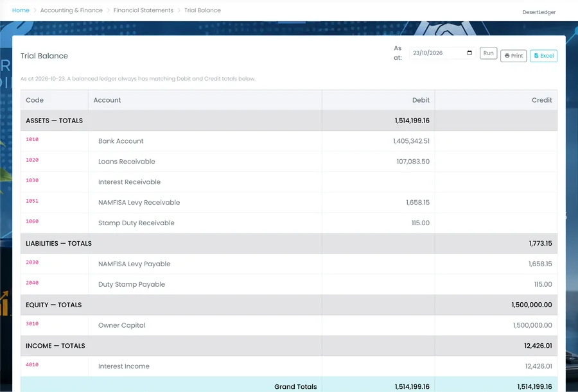Click Stamp Duty Receivable debit 115.00

coord(421,223)
